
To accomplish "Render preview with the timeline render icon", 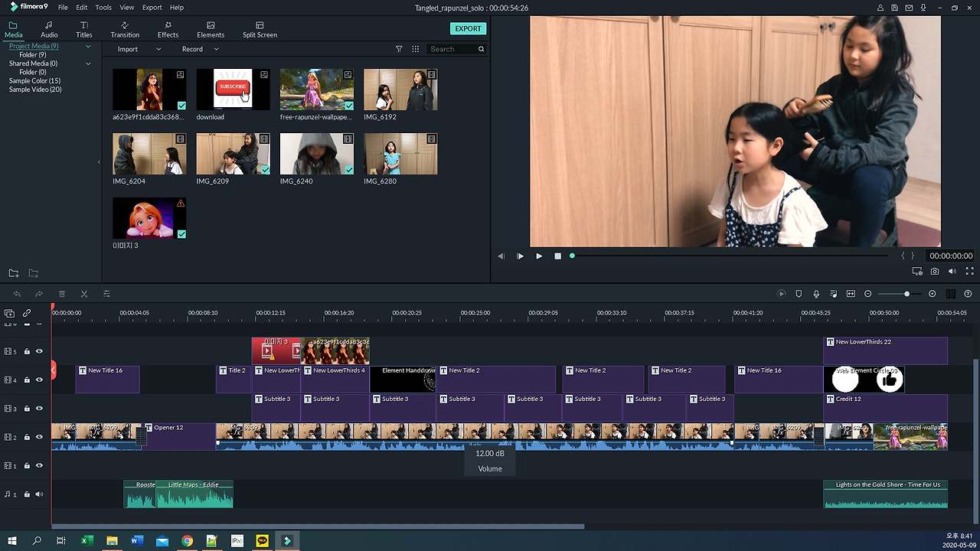I will pyautogui.click(x=782, y=294).
